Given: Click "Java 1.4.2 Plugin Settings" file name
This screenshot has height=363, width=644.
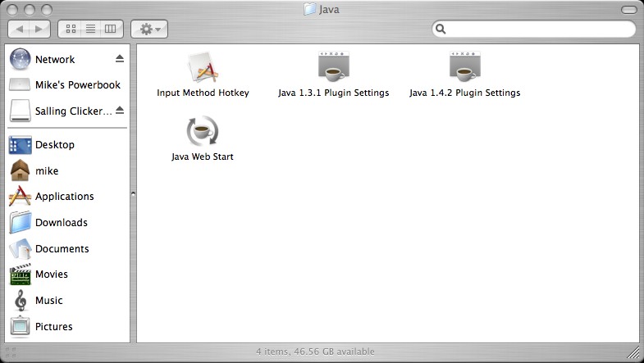Looking at the screenshot, I should point(465,93).
